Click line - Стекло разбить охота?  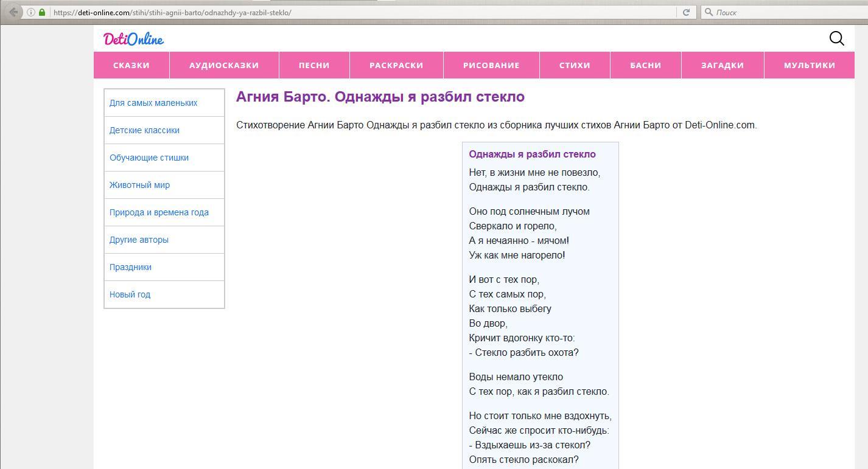tap(524, 353)
